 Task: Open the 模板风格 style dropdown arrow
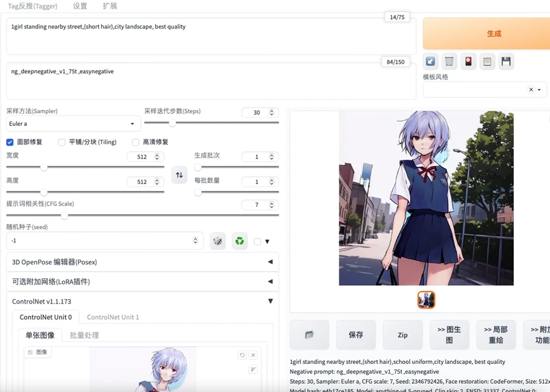[539, 90]
